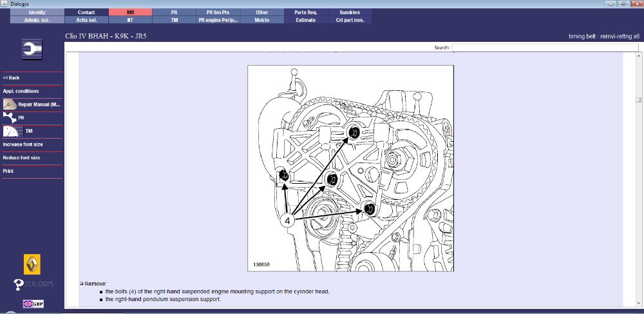Click Print in the sidebar
The height and width of the screenshot is (314, 644).
pos(8,171)
